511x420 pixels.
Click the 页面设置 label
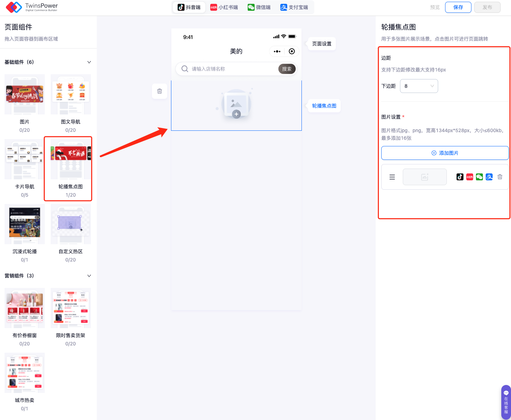point(322,44)
